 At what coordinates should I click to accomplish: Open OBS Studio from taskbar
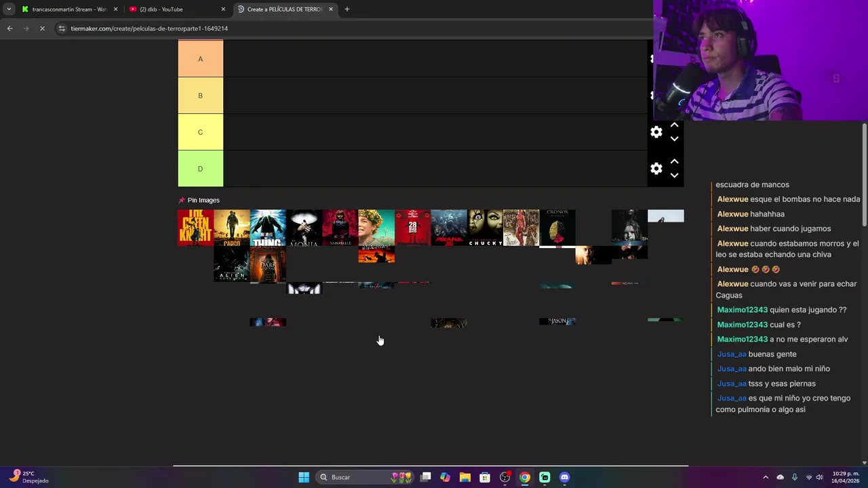tap(505, 477)
